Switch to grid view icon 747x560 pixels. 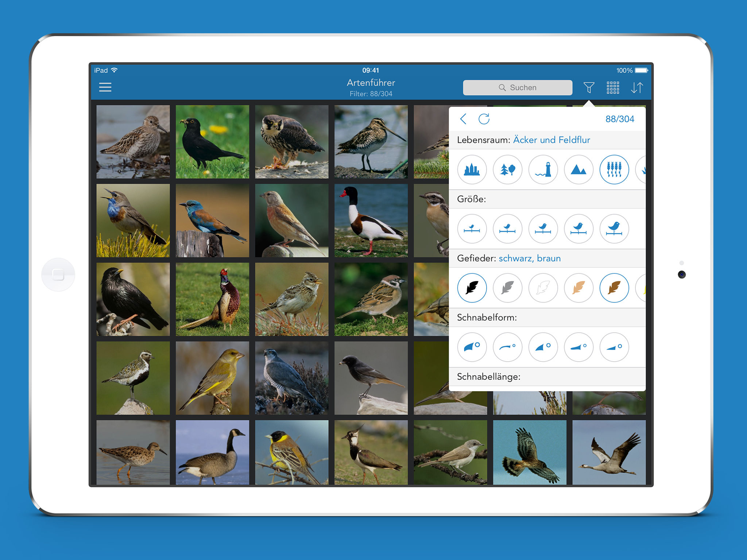click(x=613, y=87)
